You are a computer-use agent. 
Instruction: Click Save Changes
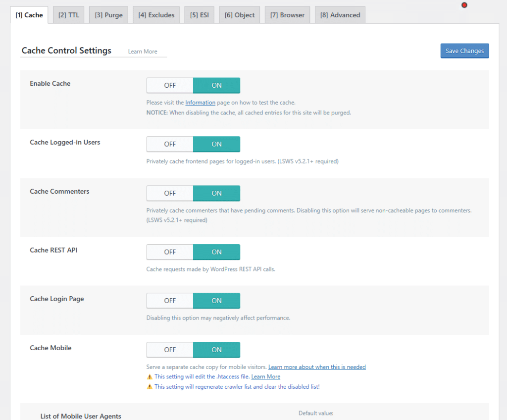tap(464, 51)
